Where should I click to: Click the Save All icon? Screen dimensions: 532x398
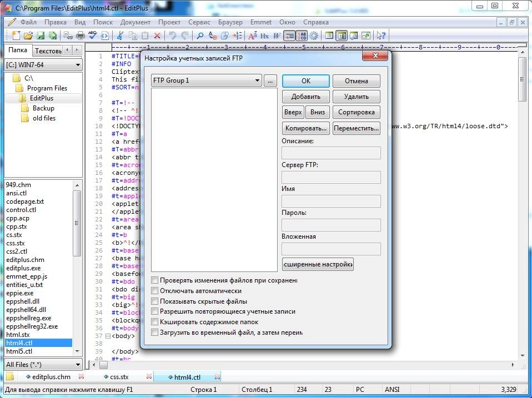(53, 36)
